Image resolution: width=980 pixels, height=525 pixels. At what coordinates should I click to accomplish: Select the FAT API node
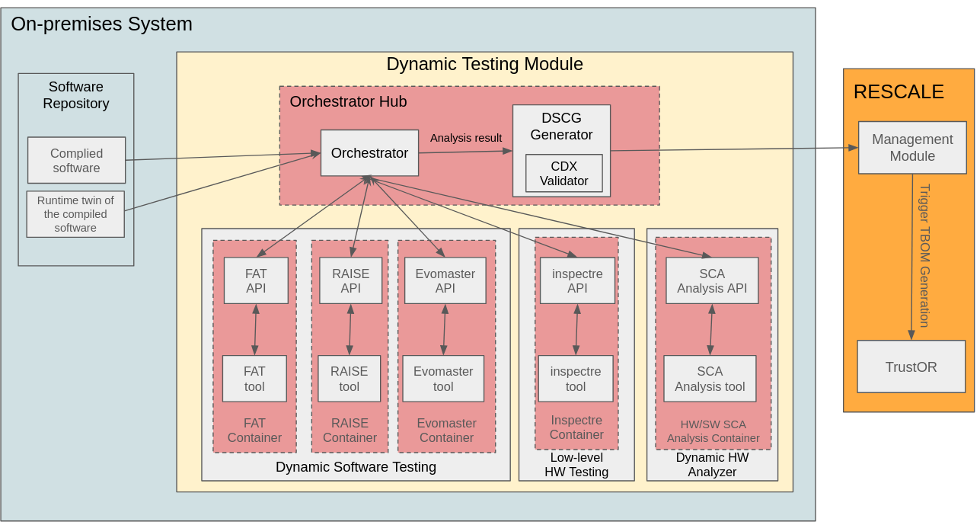pos(255,280)
